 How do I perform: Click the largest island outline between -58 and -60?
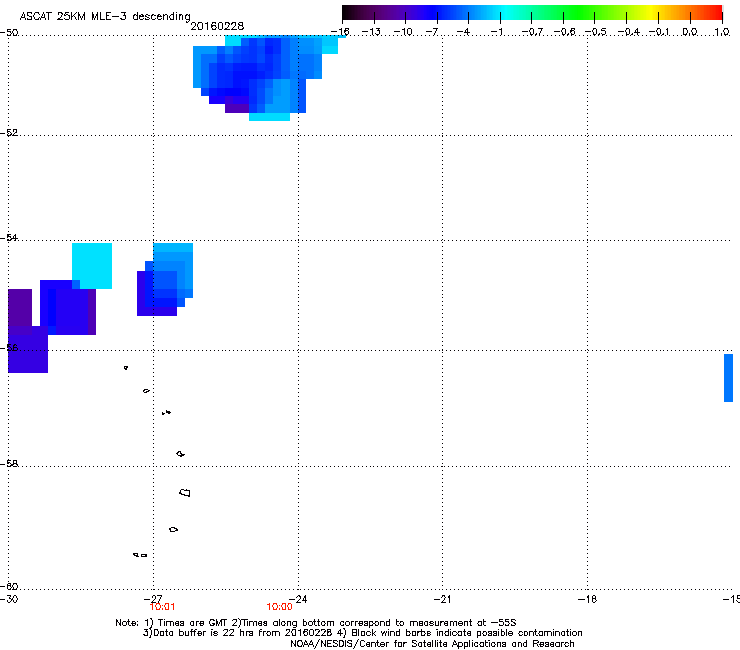[185, 493]
